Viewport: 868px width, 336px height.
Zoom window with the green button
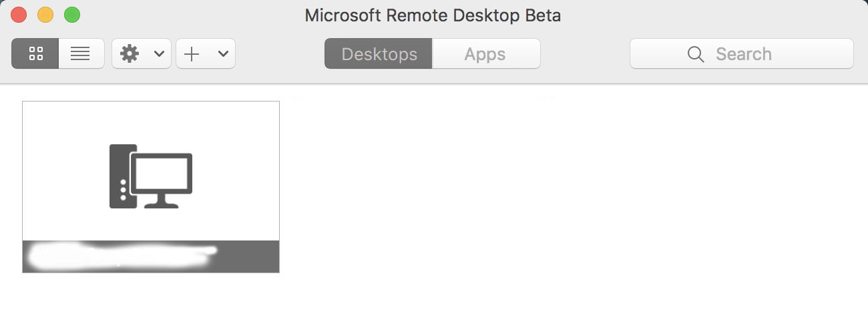pos(71,15)
